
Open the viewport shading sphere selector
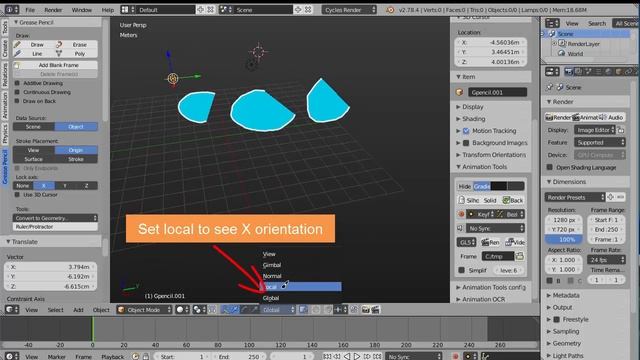tap(182, 310)
